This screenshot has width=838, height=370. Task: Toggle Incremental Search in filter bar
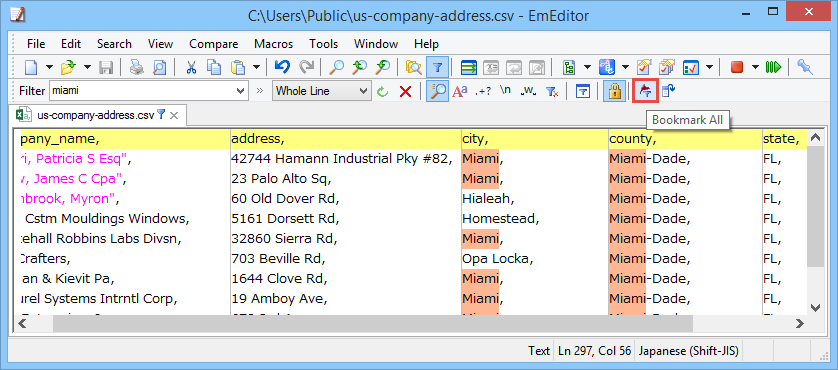438,91
